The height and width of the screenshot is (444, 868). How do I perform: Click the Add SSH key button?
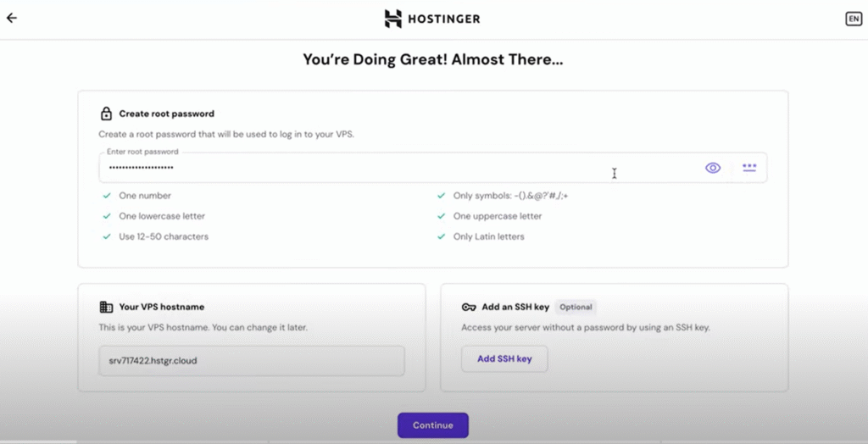coord(504,358)
